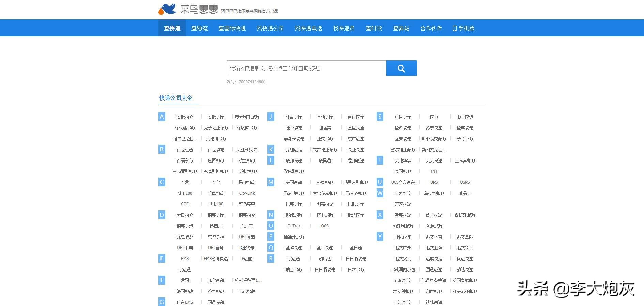This screenshot has width=644, height=306.
Task: Select letter K index badge
Action: point(271,150)
